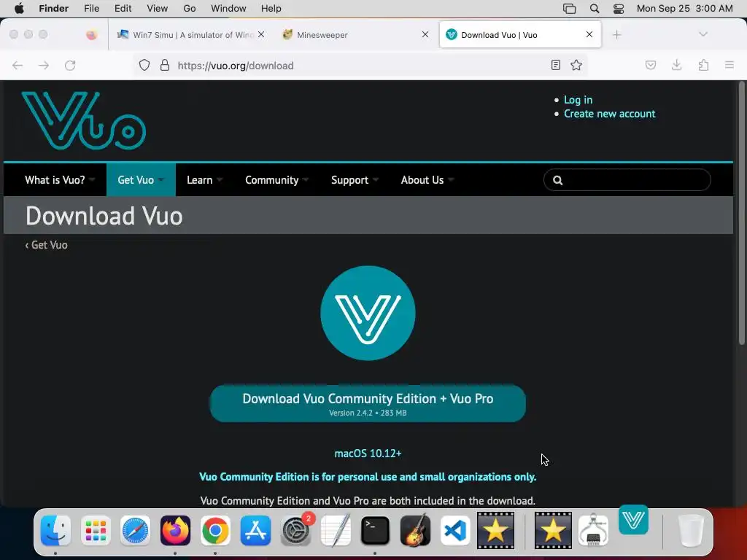747x560 pixels.
Task: Launch Google Chrome from the dock
Action: click(215, 531)
